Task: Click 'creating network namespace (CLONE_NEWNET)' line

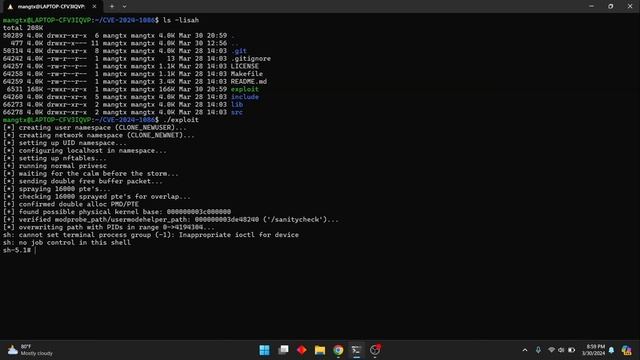Action: 99,135
